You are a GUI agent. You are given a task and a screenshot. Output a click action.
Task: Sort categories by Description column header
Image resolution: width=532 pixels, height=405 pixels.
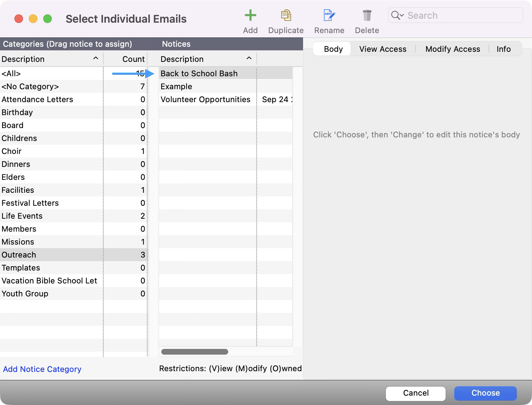click(51, 59)
